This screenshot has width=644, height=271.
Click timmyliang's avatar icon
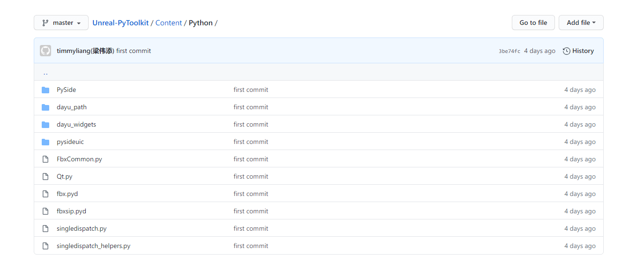[45, 51]
